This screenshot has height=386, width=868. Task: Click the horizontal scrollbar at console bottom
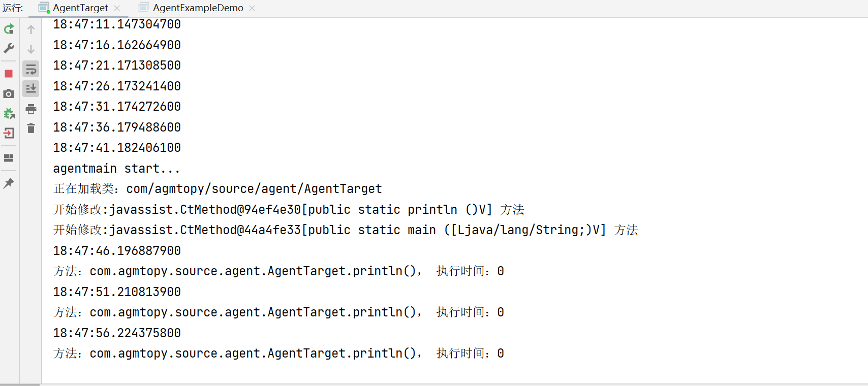point(20,384)
